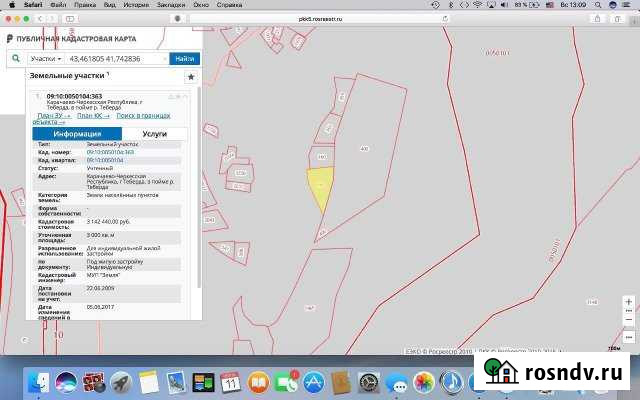Open System Preferences gear in dock
640x400 pixels.
(367, 382)
